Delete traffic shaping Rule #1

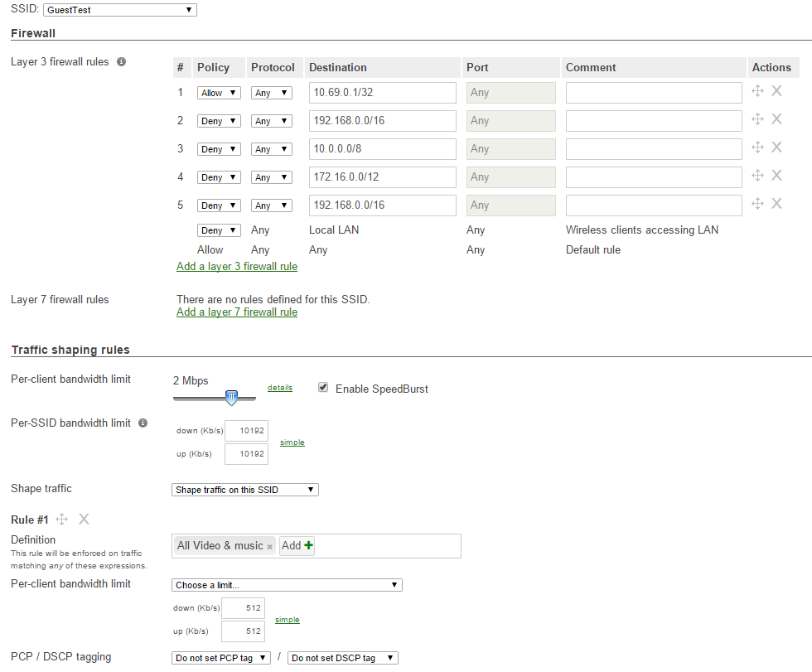(x=84, y=520)
